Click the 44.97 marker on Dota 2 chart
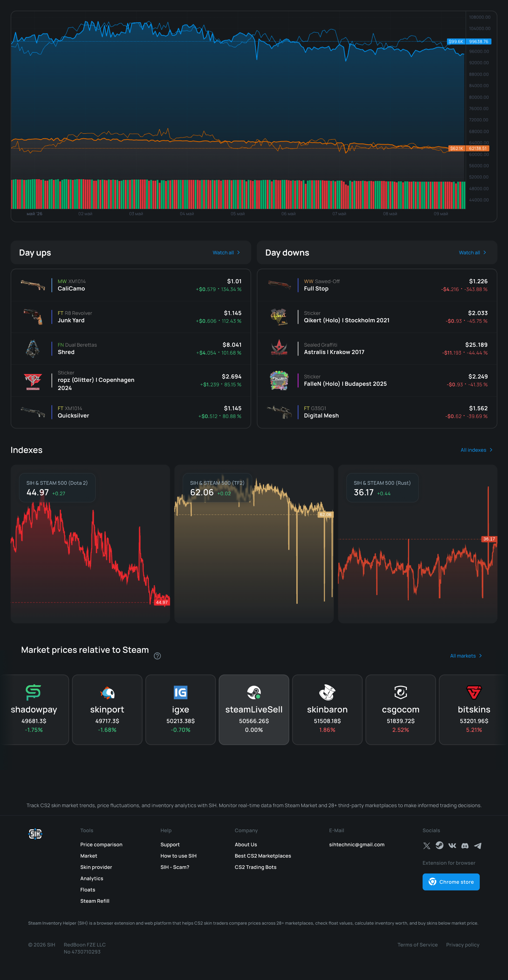Screen dimensions: 508x980 click(x=162, y=602)
